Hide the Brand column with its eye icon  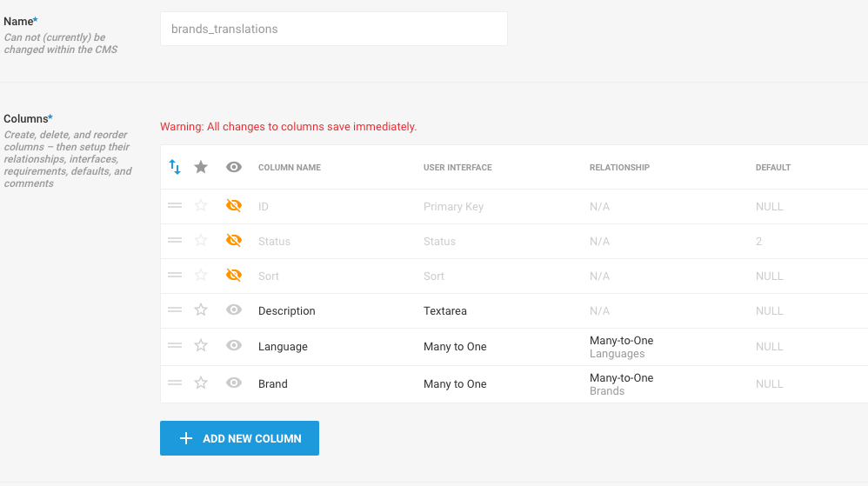pyautogui.click(x=234, y=383)
